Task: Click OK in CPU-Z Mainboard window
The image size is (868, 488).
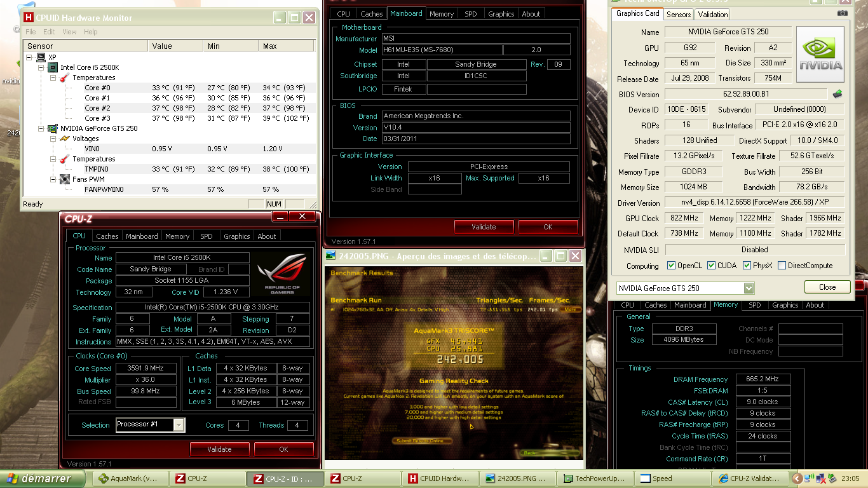Action: coord(548,227)
